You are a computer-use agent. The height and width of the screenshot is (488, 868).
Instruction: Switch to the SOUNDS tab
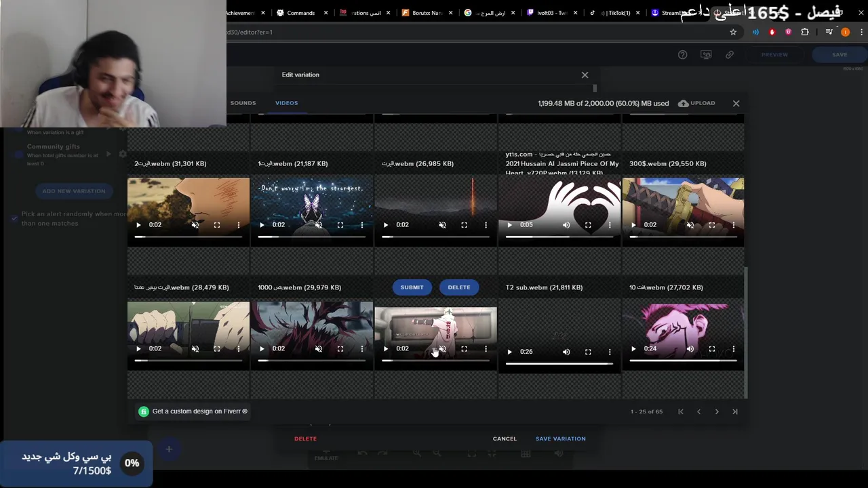tap(243, 103)
